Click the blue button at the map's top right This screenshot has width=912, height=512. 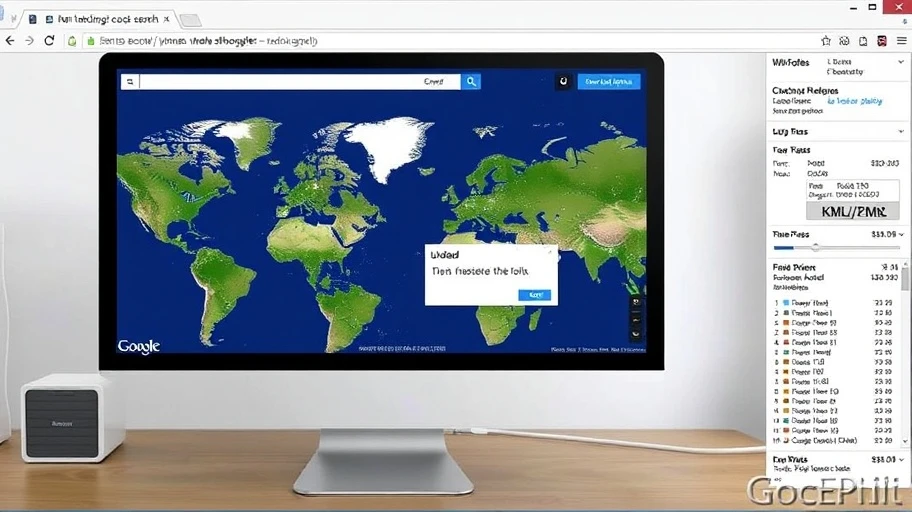point(608,82)
